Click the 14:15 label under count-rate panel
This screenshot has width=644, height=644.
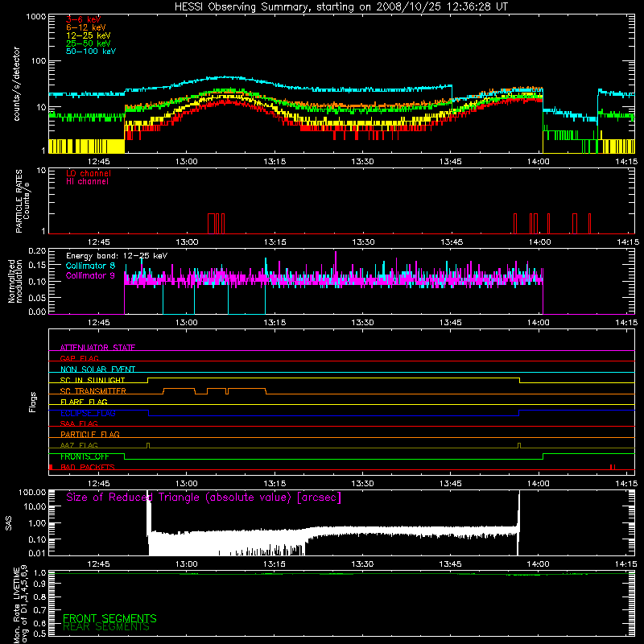click(x=627, y=162)
